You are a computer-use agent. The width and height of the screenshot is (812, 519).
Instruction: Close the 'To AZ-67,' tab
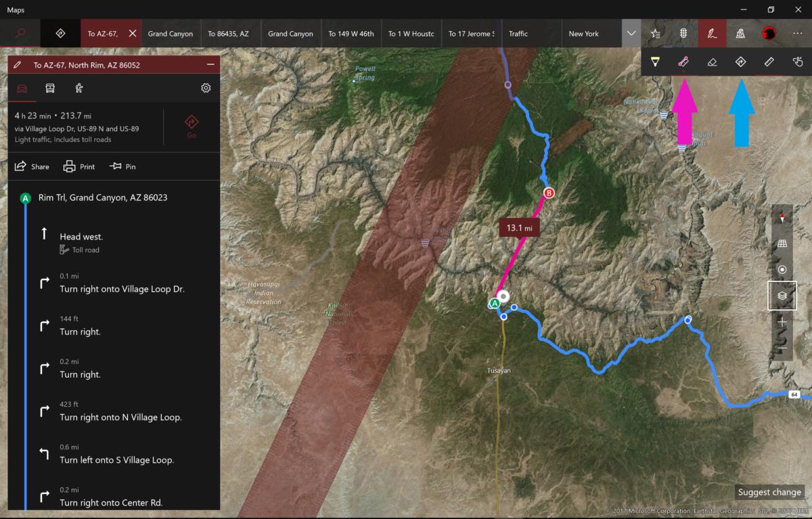point(133,33)
